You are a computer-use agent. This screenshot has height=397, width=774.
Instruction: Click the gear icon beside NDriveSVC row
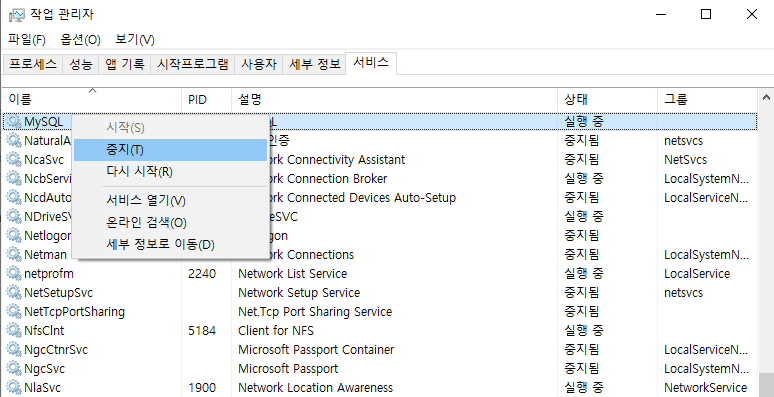[14, 216]
